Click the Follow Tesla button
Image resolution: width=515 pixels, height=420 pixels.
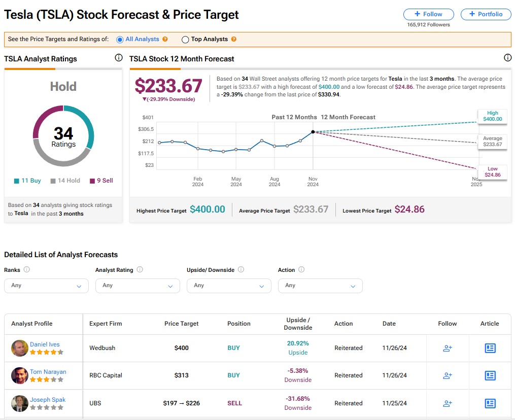[x=428, y=14]
